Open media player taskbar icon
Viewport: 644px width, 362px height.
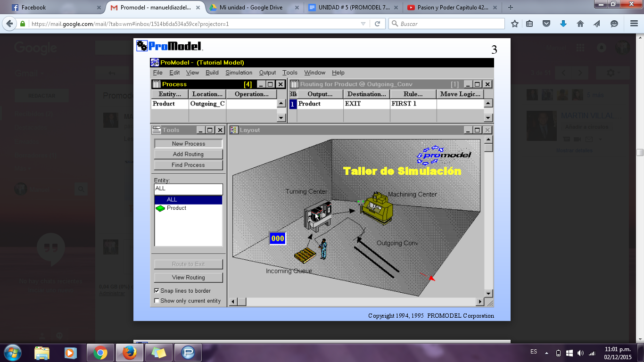click(70, 353)
